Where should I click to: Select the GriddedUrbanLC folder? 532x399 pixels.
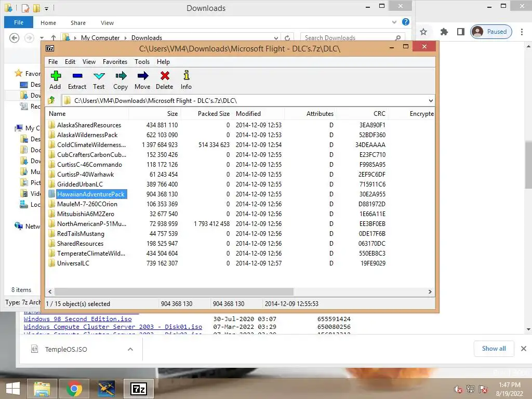(x=80, y=184)
